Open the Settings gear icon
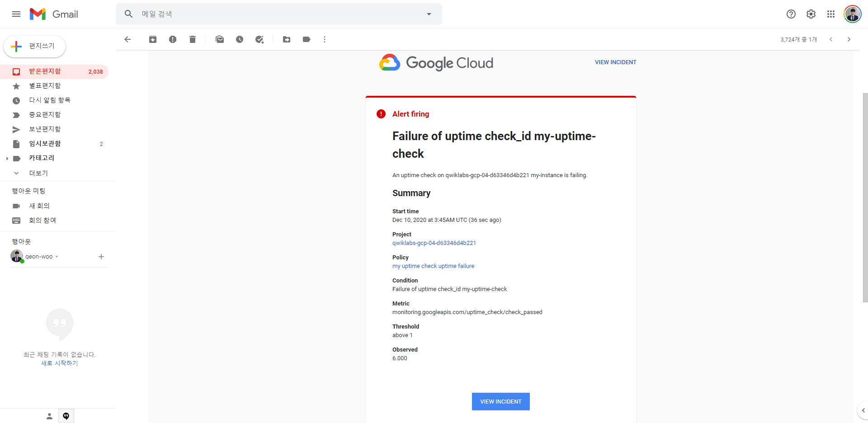The height and width of the screenshot is (423, 868). pyautogui.click(x=811, y=14)
